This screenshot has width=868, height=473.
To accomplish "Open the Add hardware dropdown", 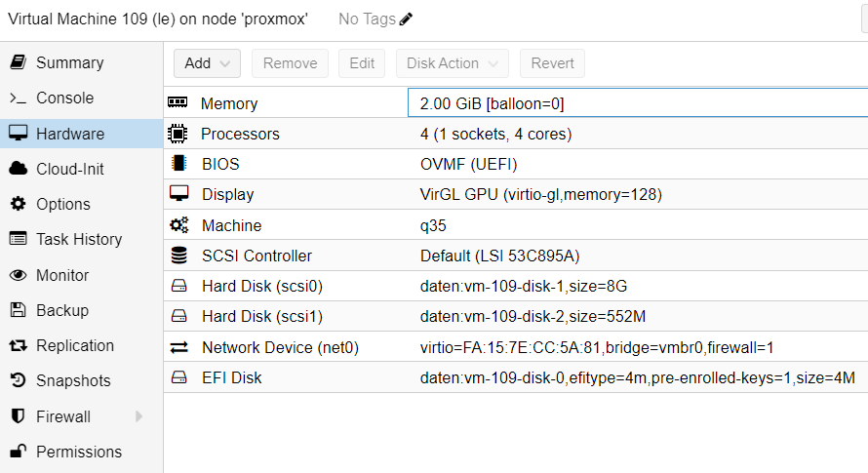I will pyautogui.click(x=207, y=63).
